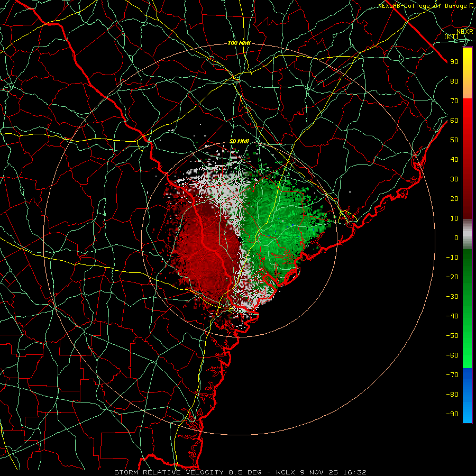Click the 70 knot scale label
Screen dimensions: 476x476
pyautogui.click(x=454, y=101)
